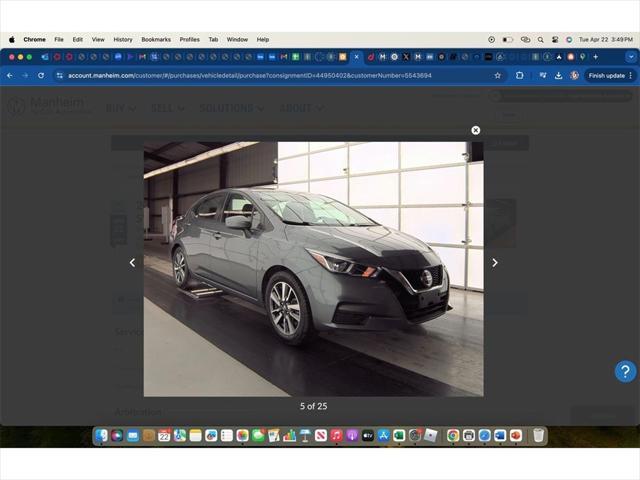Reload the Manheim page
This screenshot has height=480, width=640.
tap(41, 76)
